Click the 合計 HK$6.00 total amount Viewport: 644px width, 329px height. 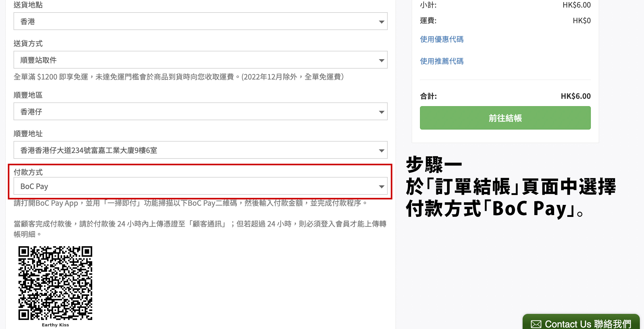coord(575,96)
